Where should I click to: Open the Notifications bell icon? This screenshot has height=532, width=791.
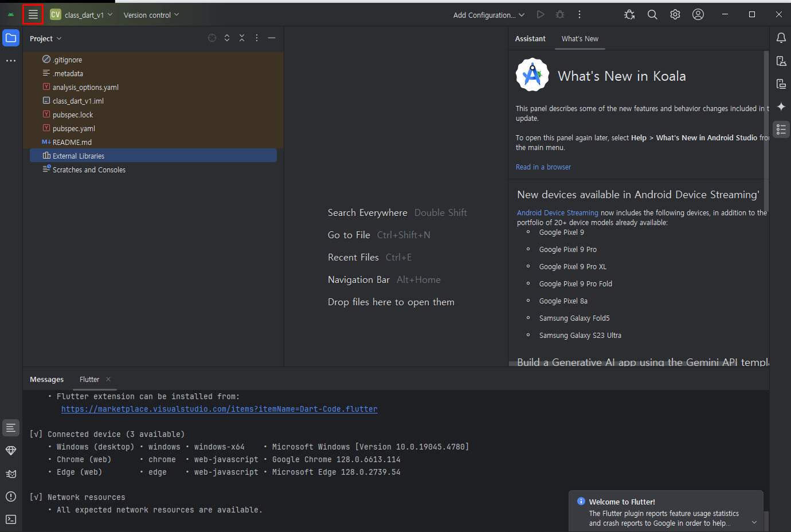(x=781, y=38)
